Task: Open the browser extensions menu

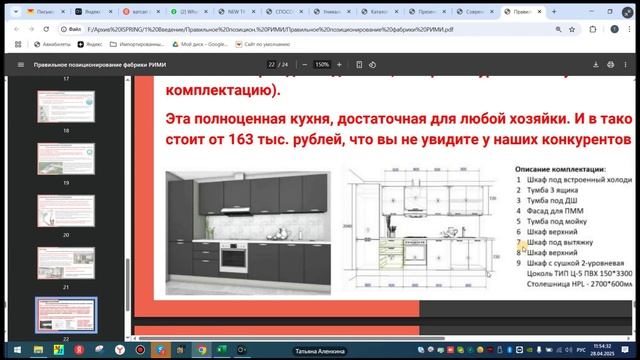Action: coord(593,29)
